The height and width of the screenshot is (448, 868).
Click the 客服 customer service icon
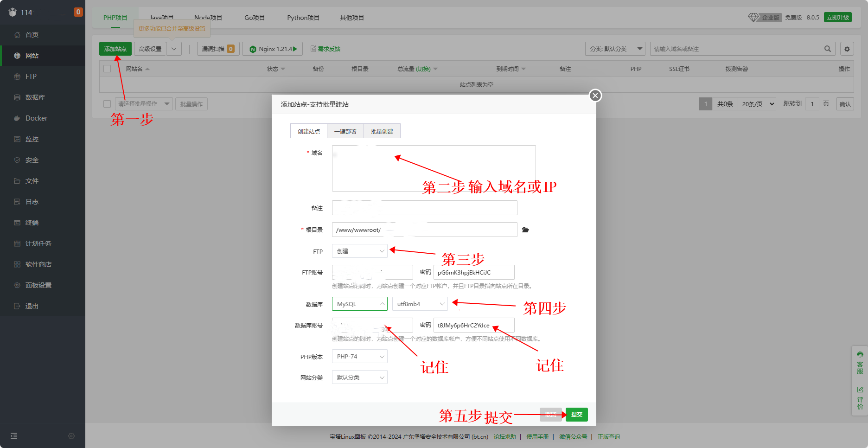point(860,362)
